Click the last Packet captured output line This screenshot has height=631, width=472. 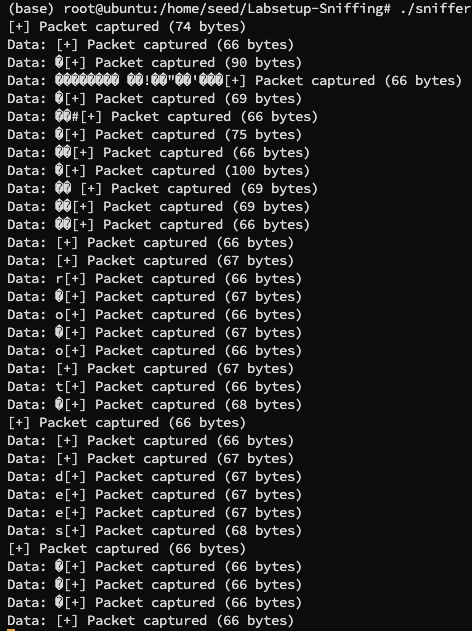[150, 621]
